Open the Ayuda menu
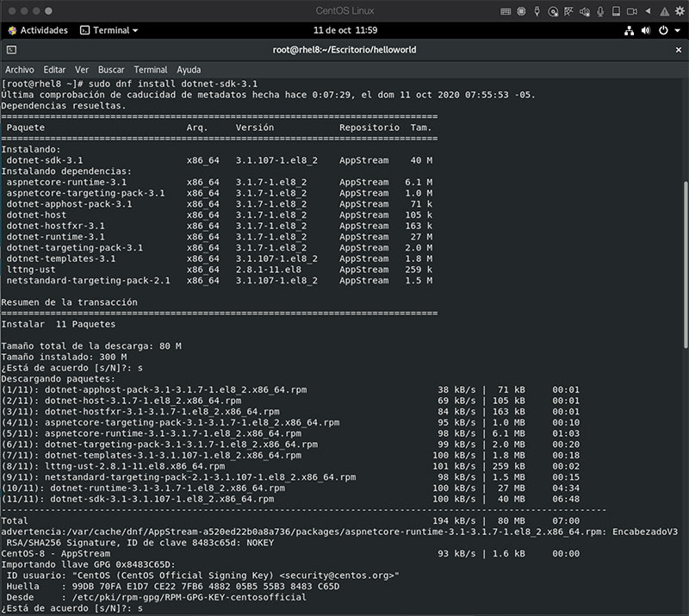 tap(189, 70)
